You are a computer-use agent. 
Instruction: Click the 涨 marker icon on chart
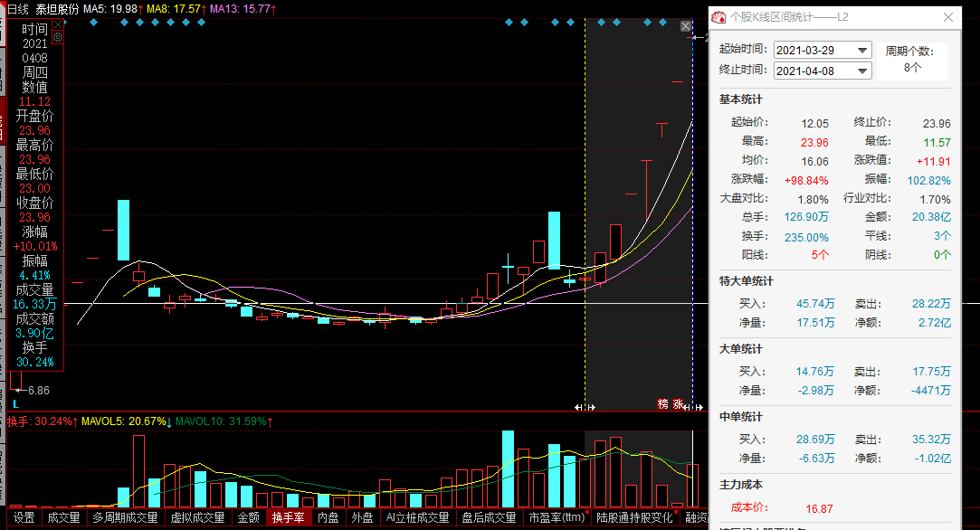[x=678, y=403]
